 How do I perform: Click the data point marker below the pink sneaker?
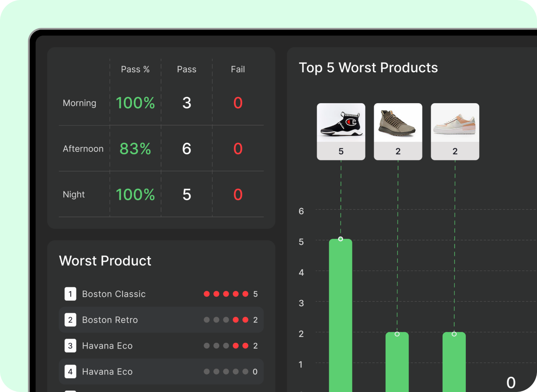tap(454, 334)
